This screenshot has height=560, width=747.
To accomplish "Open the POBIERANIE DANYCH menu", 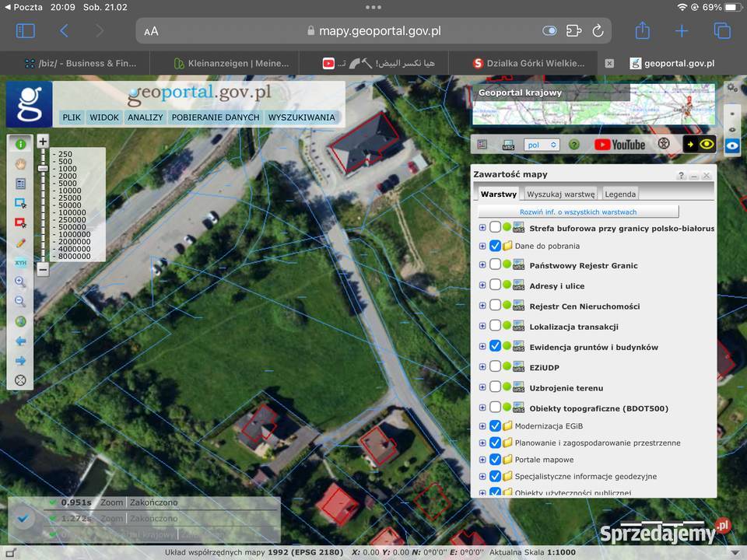I will [x=215, y=117].
